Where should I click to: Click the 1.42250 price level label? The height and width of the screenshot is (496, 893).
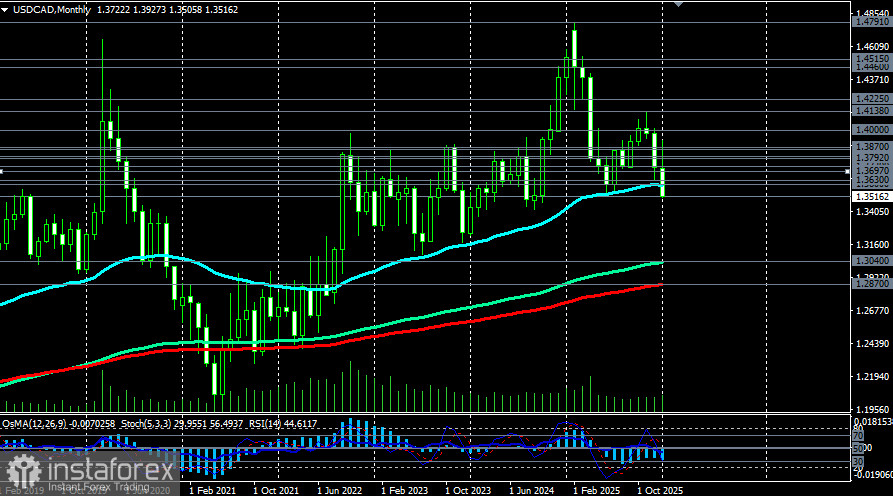point(871,99)
